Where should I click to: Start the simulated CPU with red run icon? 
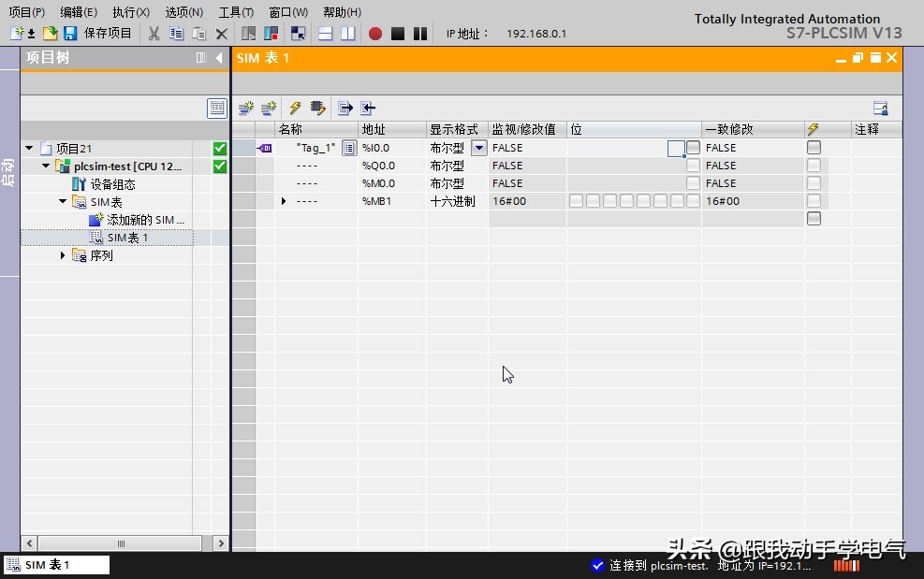tap(374, 33)
